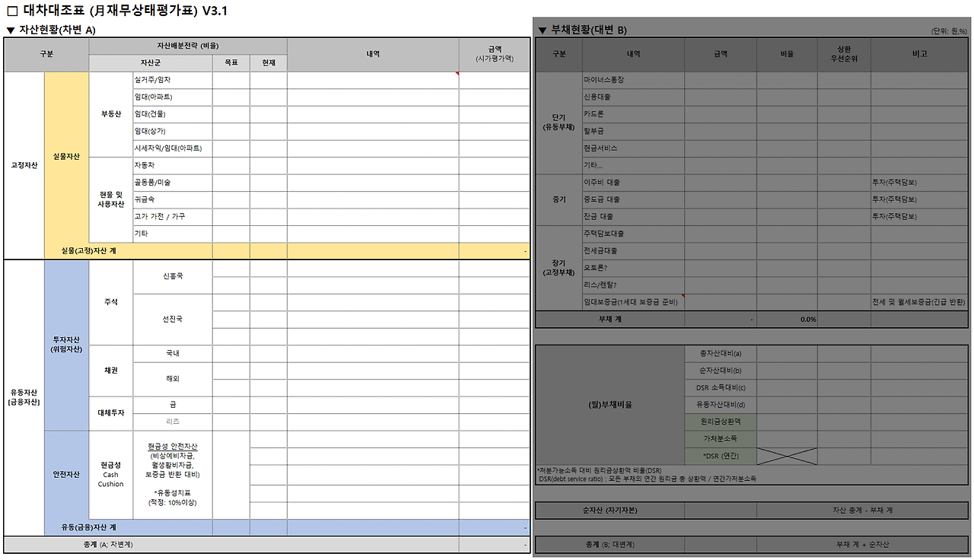Select the '자산군' column header
The height and width of the screenshot is (560, 974).
151,63
